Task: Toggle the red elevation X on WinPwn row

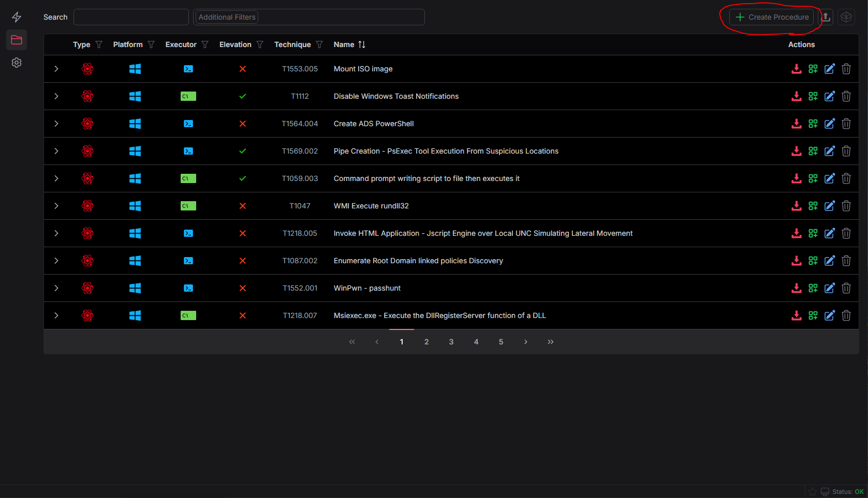Action: [242, 288]
